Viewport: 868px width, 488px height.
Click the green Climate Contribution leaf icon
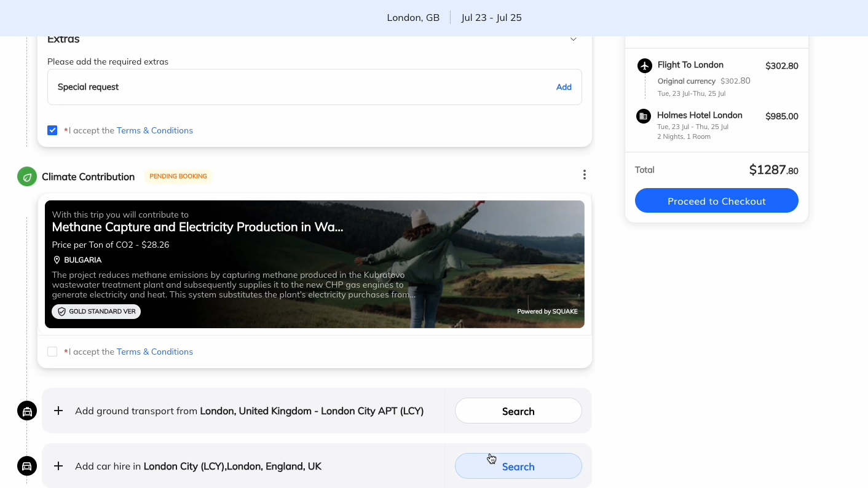click(x=27, y=177)
